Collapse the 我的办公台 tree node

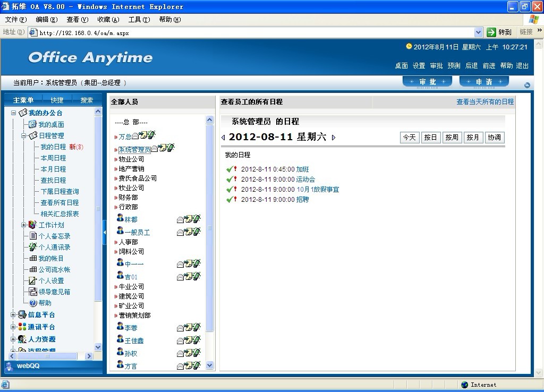point(14,113)
